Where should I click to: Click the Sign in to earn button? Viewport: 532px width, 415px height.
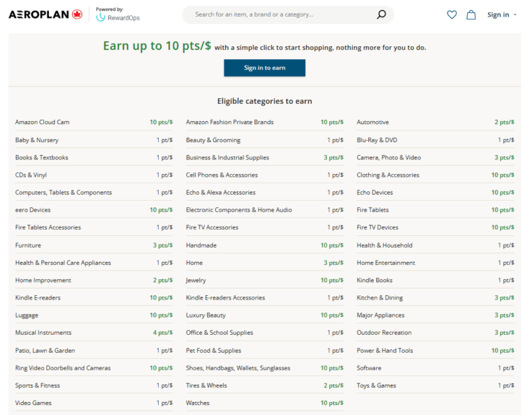point(264,68)
